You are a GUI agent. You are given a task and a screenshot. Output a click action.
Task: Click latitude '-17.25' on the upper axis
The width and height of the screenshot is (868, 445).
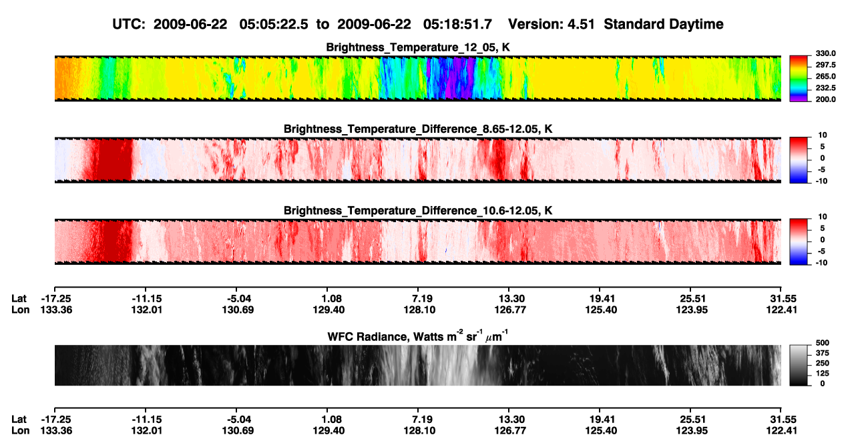(x=55, y=299)
